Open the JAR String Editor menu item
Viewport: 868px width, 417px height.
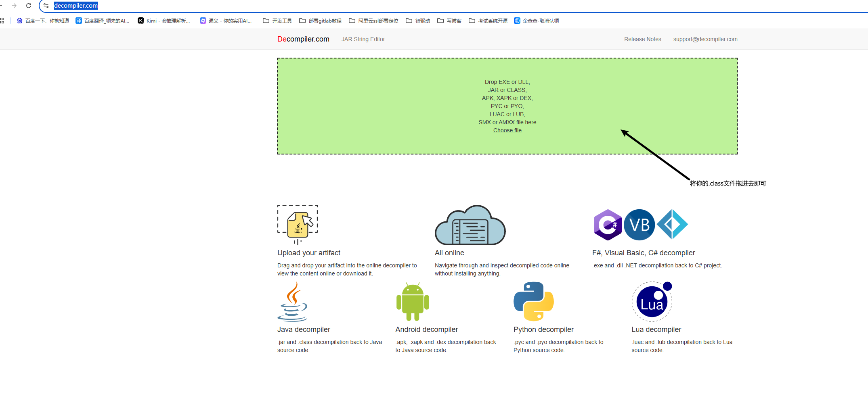[363, 39]
